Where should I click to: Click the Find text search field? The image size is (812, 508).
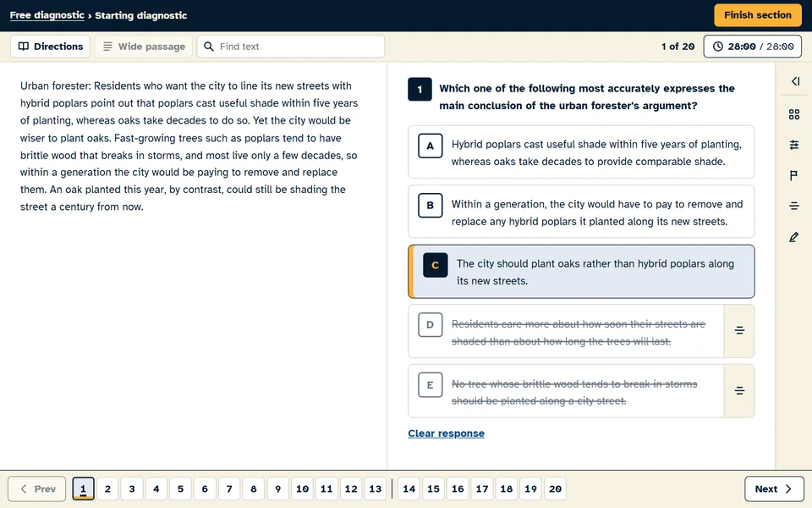290,47
